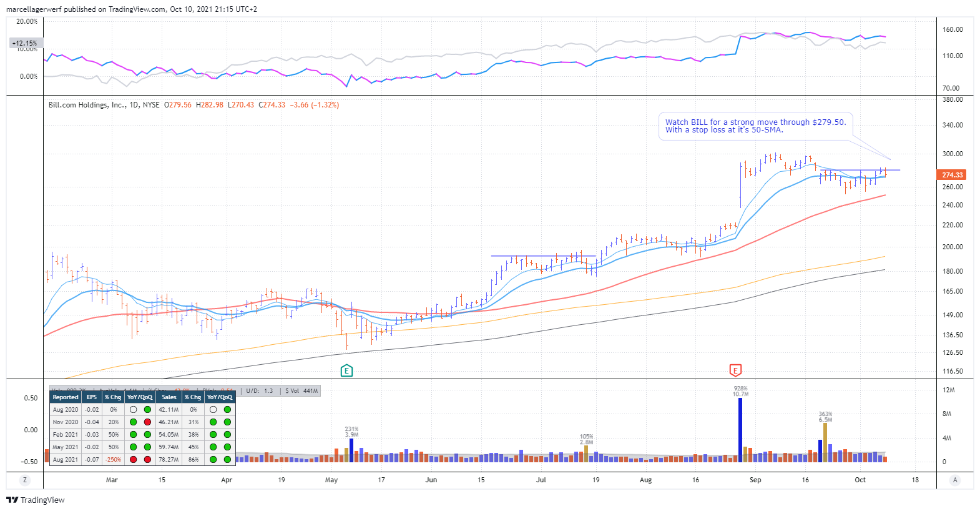Toggle the A auto-scale button
The width and height of the screenshot is (980, 511).
tap(954, 480)
